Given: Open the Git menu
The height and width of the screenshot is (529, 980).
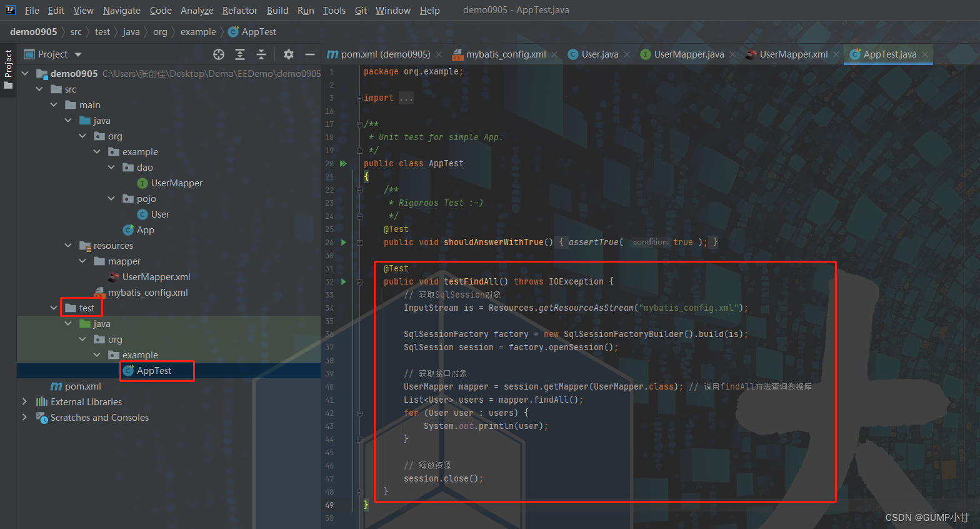Looking at the screenshot, I should click(361, 11).
